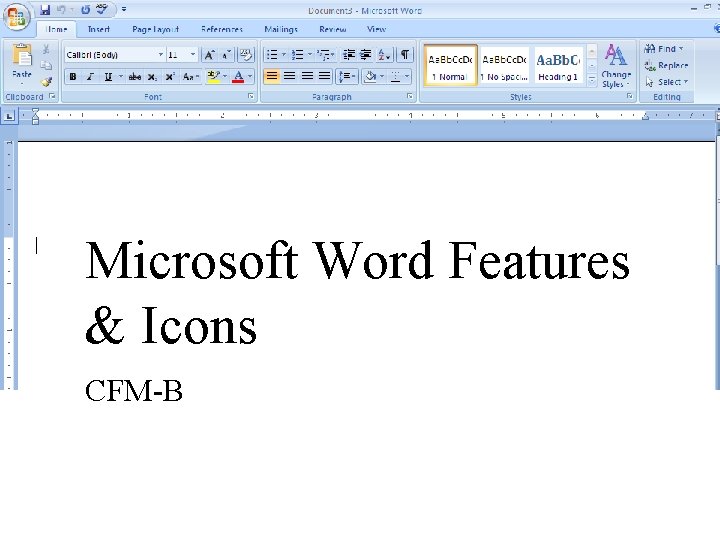
Task: Open the Change Case menu
Action: point(190,77)
